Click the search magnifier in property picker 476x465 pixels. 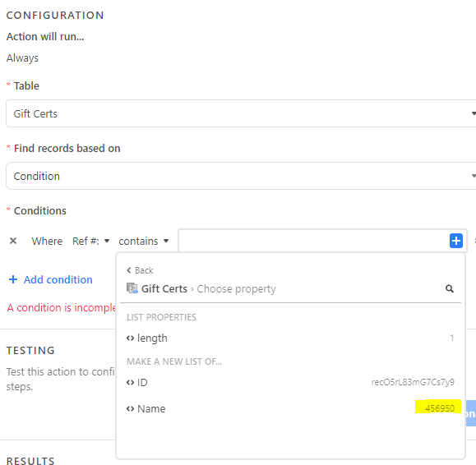pyautogui.click(x=450, y=288)
